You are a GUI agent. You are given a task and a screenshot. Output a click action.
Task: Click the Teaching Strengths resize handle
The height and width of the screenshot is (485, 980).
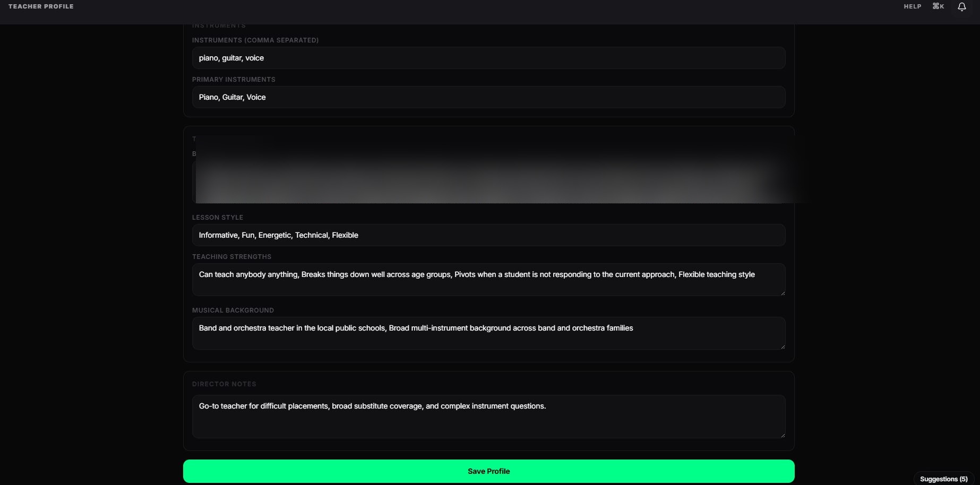(782, 292)
